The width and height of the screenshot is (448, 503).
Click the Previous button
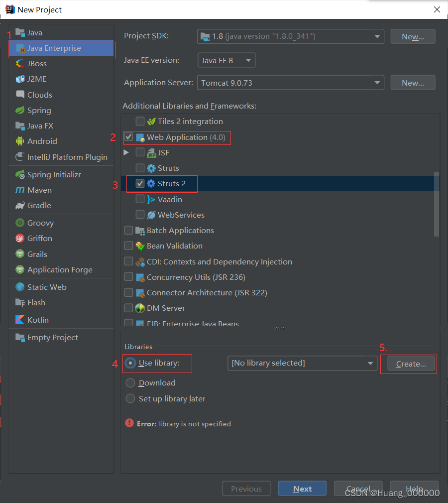246,489
